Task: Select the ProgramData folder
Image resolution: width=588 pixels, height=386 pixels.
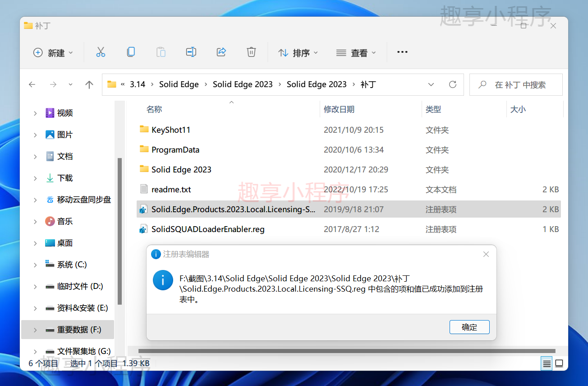Action: pyautogui.click(x=349, y=150)
